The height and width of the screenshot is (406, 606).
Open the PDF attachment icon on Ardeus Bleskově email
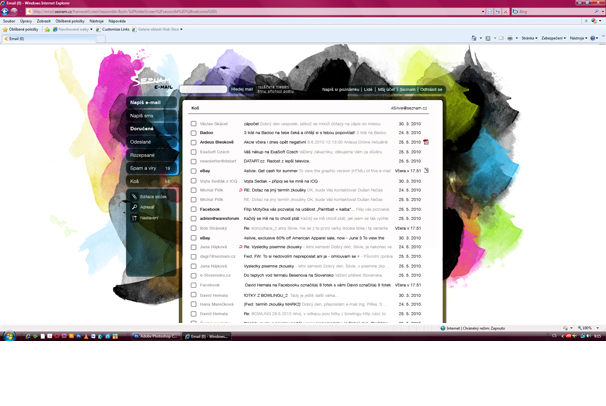tap(426, 142)
